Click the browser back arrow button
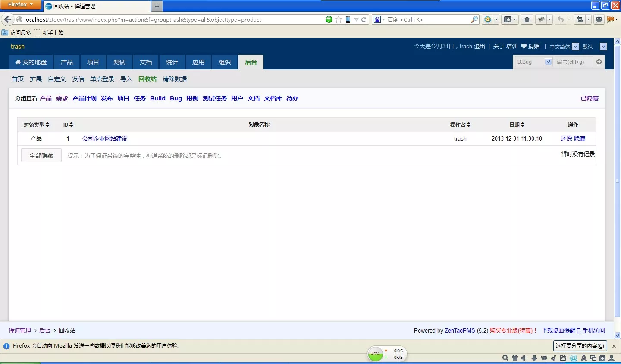This screenshot has width=621, height=364. [x=7, y=19]
